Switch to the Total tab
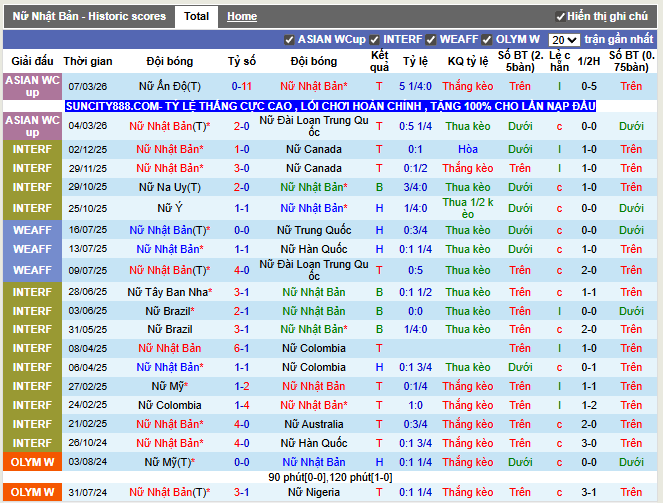Viewport: 664px width, 503px height. 196,17
